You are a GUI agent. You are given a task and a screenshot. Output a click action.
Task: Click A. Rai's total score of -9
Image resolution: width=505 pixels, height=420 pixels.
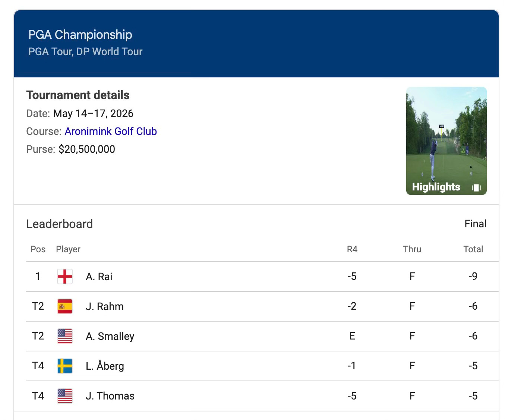473,276
